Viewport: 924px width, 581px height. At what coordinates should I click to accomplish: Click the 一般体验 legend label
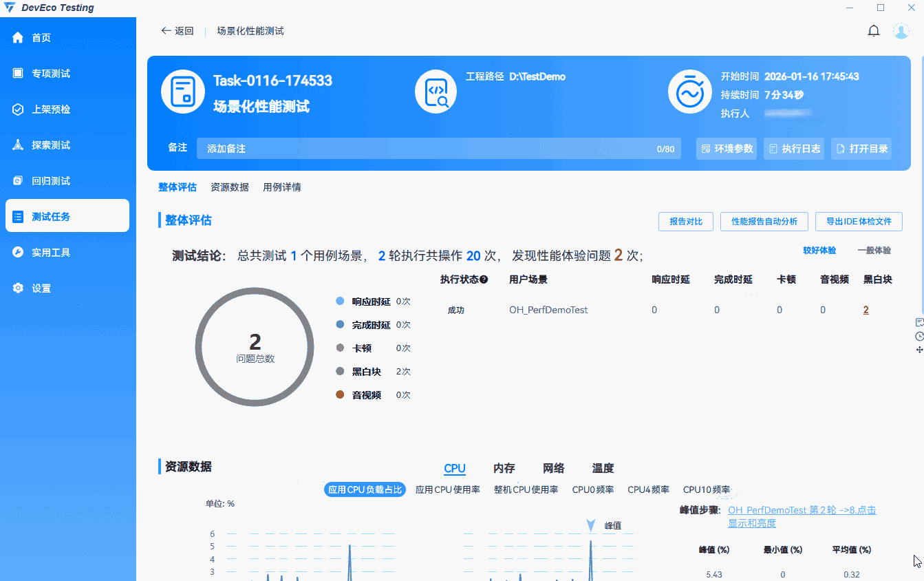(874, 251)
